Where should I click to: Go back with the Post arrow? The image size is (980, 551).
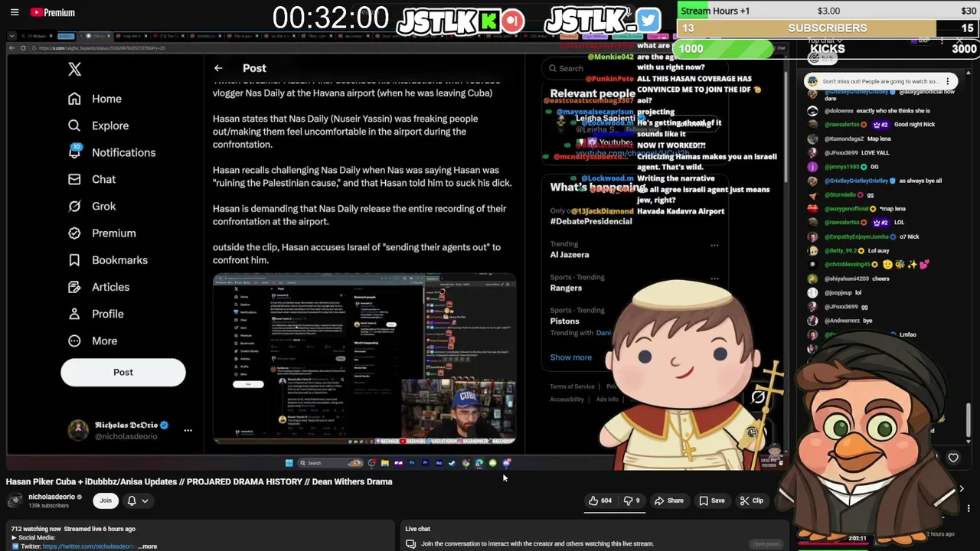pyautogui.click(x=218, y=68)
